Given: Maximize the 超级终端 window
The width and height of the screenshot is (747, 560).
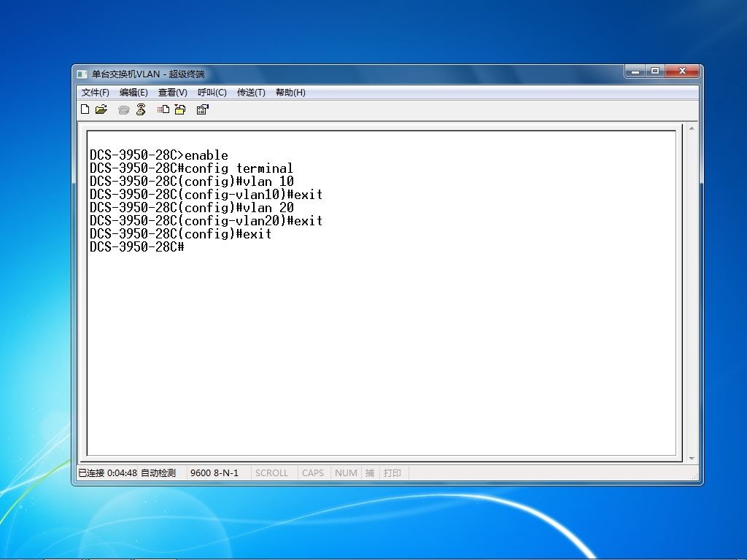Looking at the screenshot, I should (x=655, y=71).
